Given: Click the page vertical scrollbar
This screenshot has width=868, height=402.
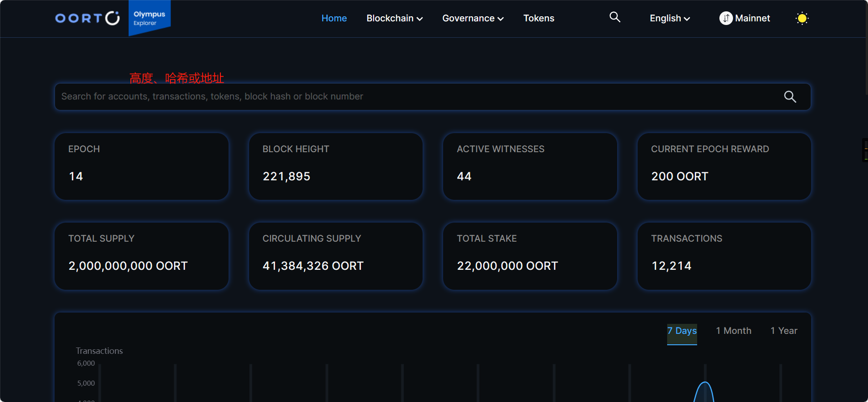Looking at the screenshot, I should click(865, 45).
